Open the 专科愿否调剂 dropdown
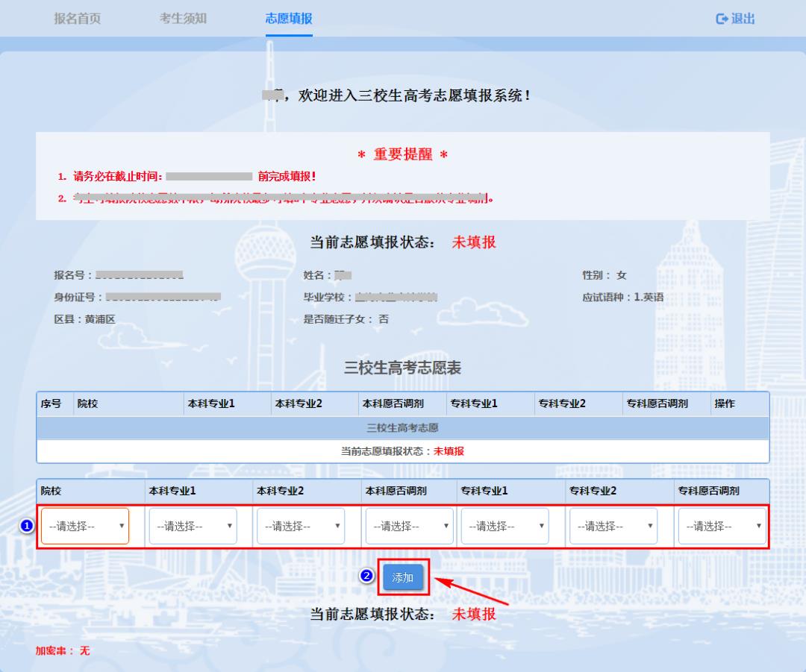Viewport: 806px width, 672px height. click(722, 526)
